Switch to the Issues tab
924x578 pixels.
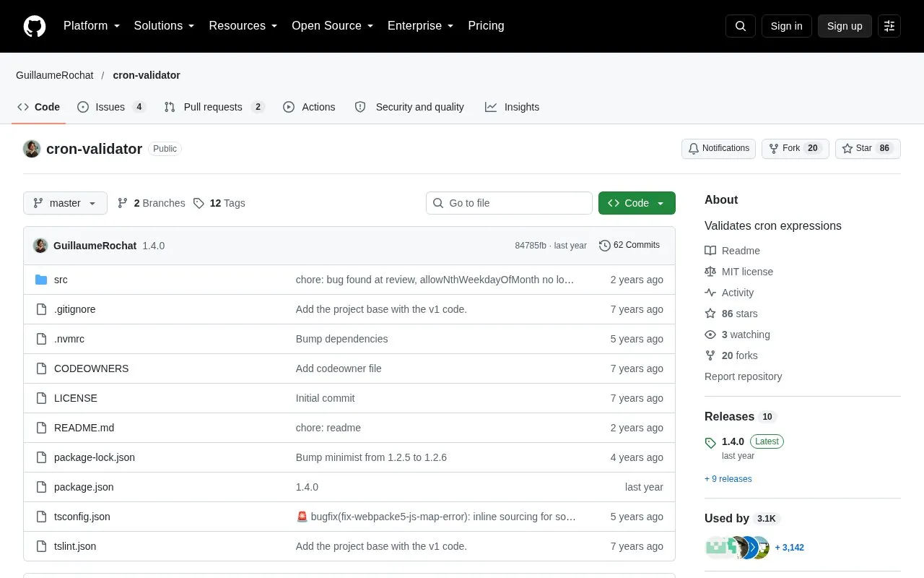(111, 107)
